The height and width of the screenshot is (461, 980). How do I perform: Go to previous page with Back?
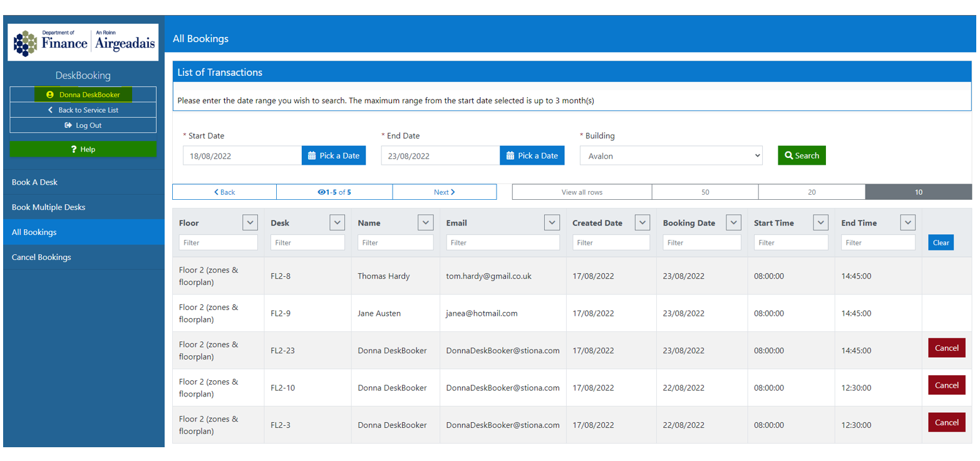pyautogui.click(x=224, y=192)
